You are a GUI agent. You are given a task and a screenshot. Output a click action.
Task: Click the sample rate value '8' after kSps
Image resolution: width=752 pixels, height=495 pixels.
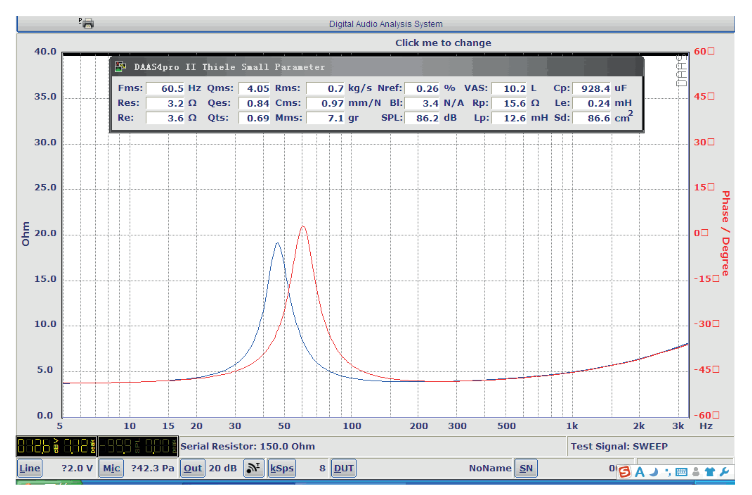click(322, 468)
